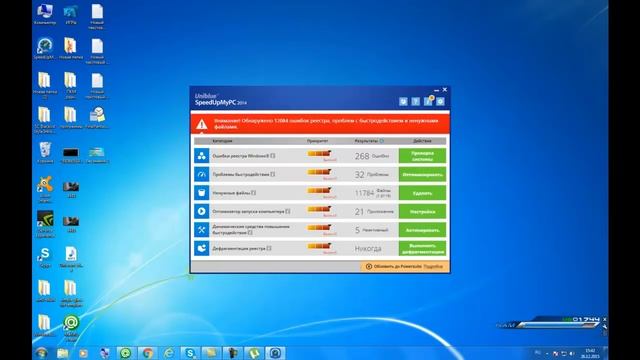Screen dimensions: 640x360
Task: Click Активировать for dynamic tools
Action: click(x=422, y=230)
